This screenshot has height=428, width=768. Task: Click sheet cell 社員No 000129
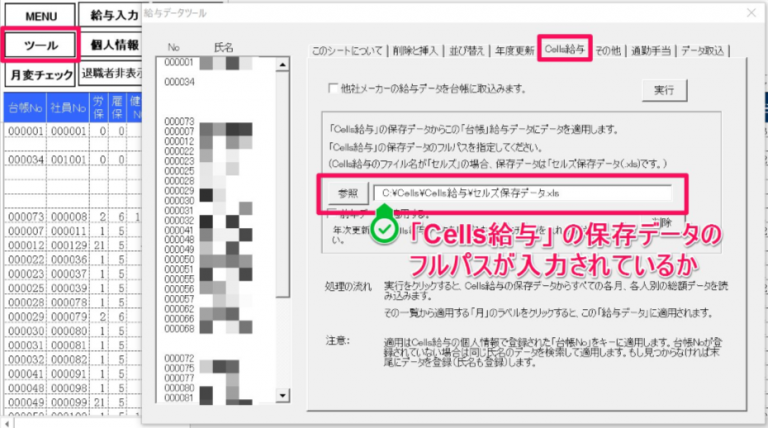pyautogui.click(x=68, y=245)
